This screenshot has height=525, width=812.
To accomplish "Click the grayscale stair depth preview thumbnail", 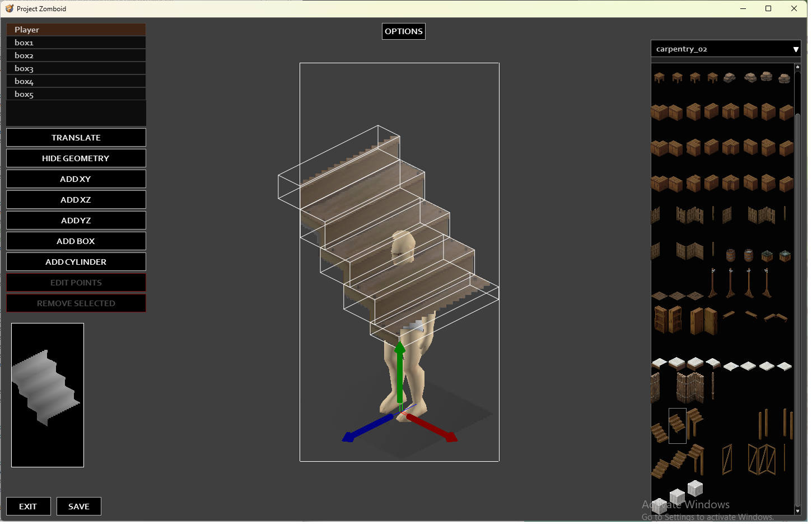I will 48,395.
